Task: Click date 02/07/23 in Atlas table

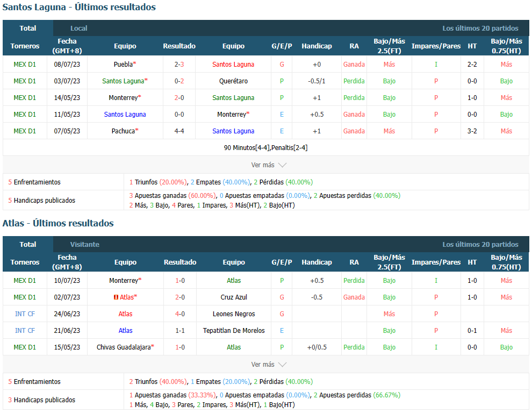Action: click(x=67, y=297)
